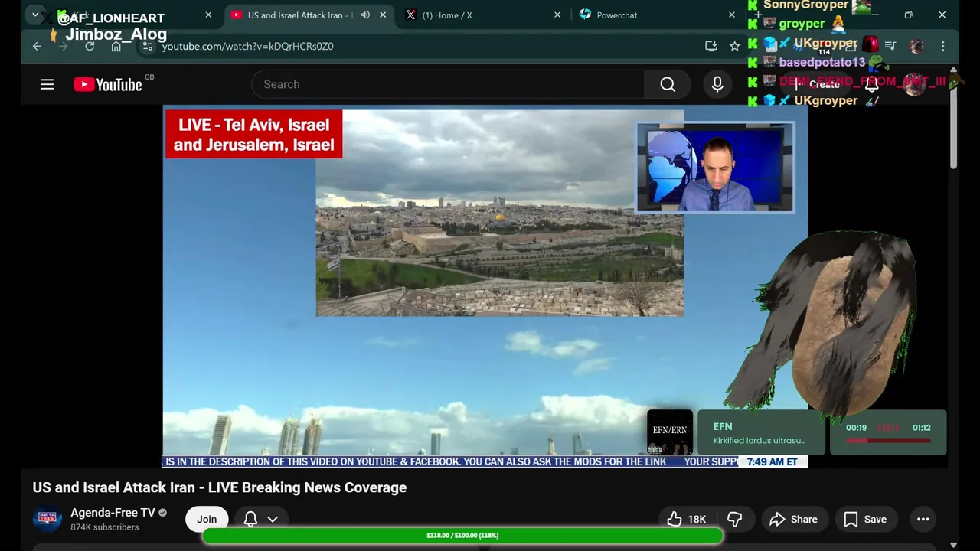
Task: Go back with the browser back arrow
Action: pyautogui.click(x=37, y=46)
